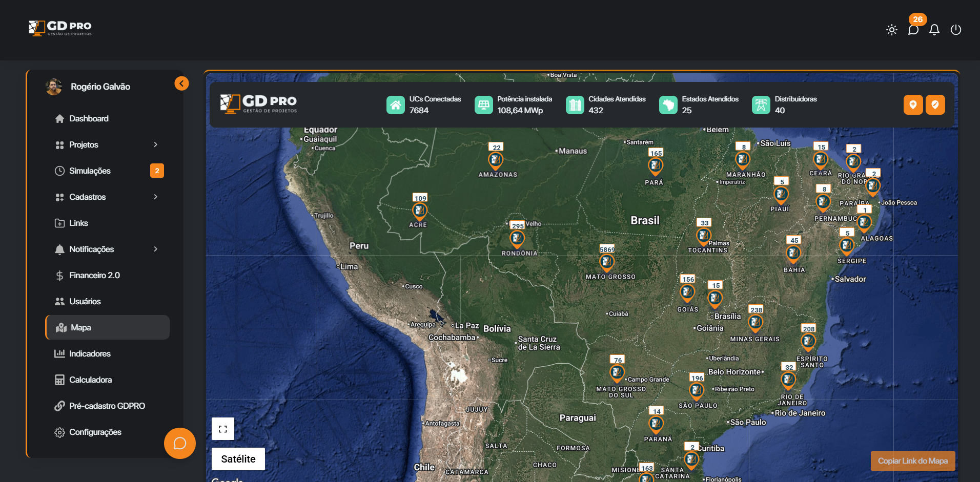Click the Simulações badge showing 2
The image size is (980, 482).
click(x=157, y=171)
